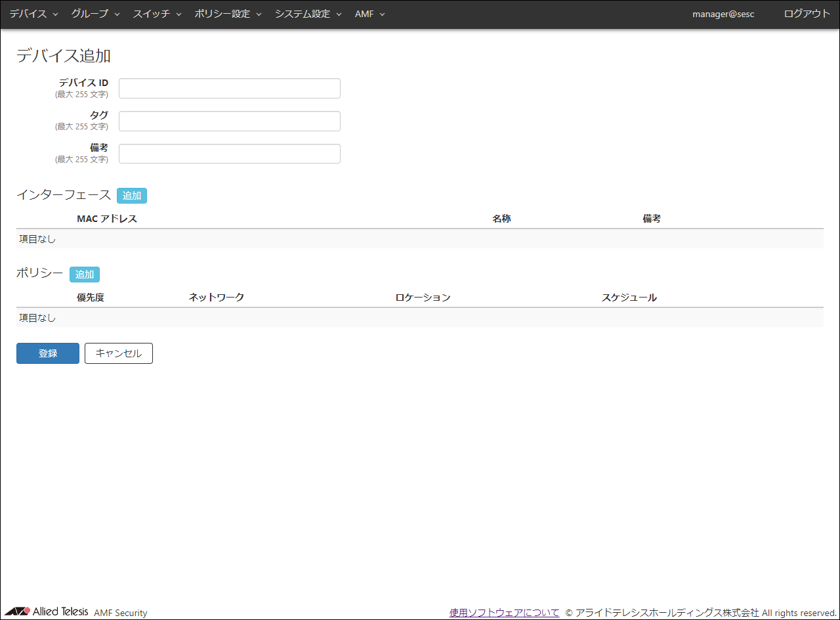
Task: Click the スケジュール column header
Action: [x=629, y=298]
